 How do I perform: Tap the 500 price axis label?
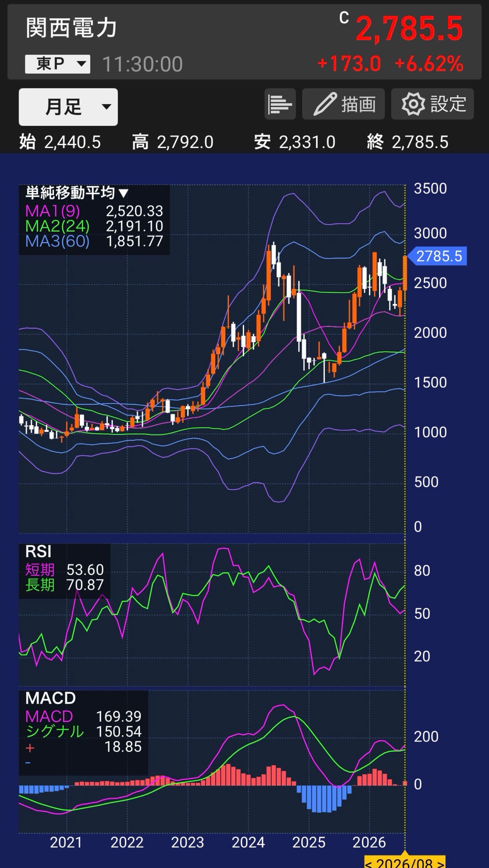[426, 482]
